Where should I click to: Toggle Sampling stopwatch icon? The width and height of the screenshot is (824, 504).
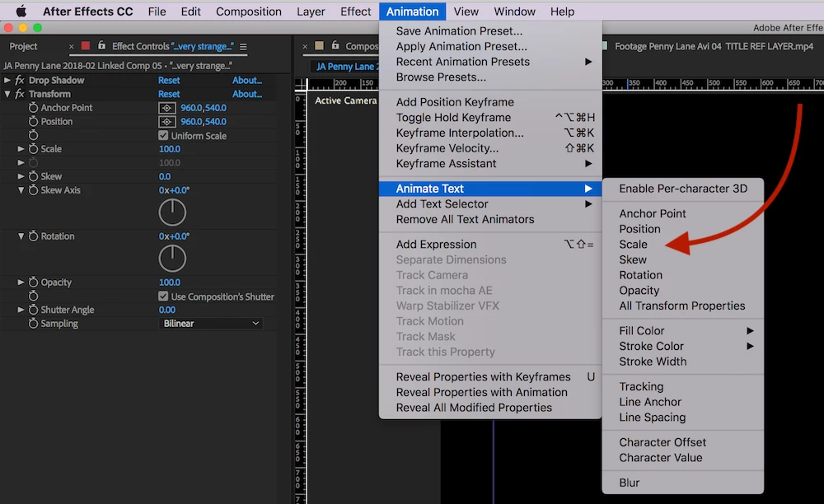coord(33,323)
